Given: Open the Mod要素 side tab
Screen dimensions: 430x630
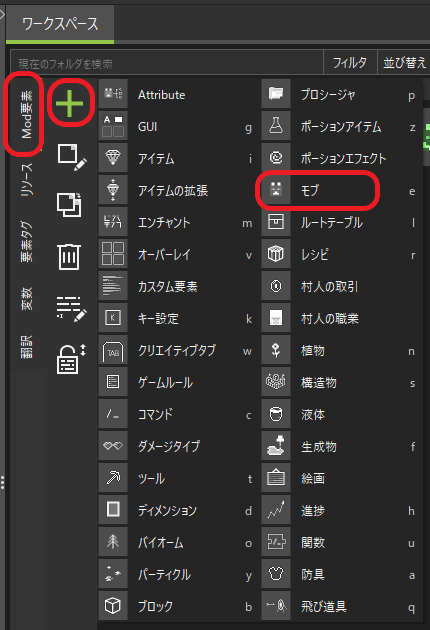Looking at the screenshot, I should pyautogui.click(x=26, y=115).
